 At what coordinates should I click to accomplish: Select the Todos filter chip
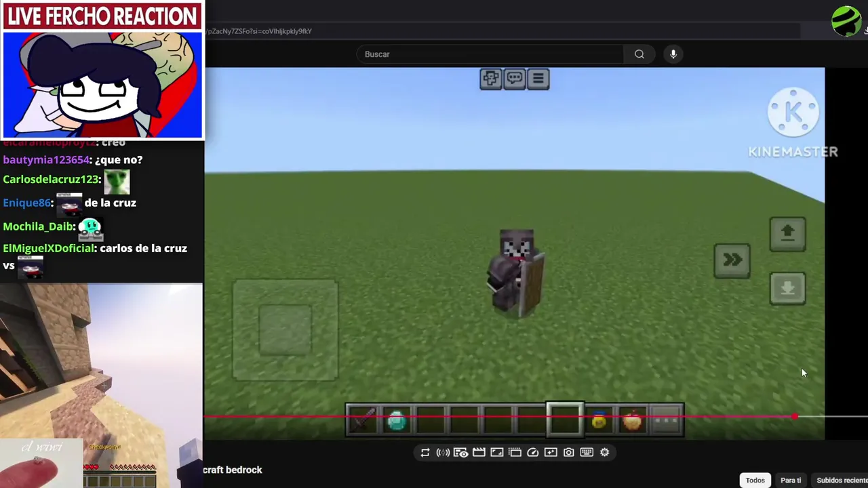tap(755, 480)
